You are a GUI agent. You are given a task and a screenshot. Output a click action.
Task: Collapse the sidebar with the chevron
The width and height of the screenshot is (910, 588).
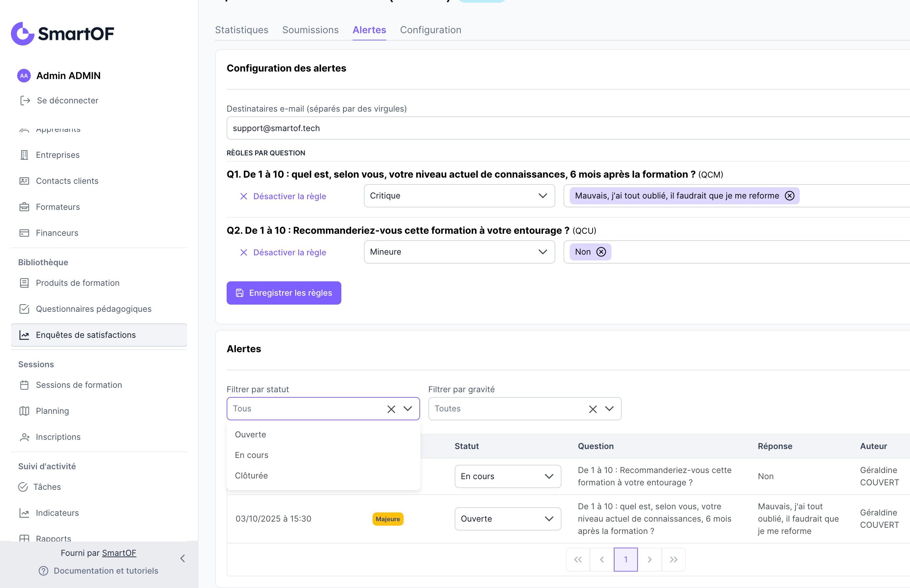coord(182,559)
